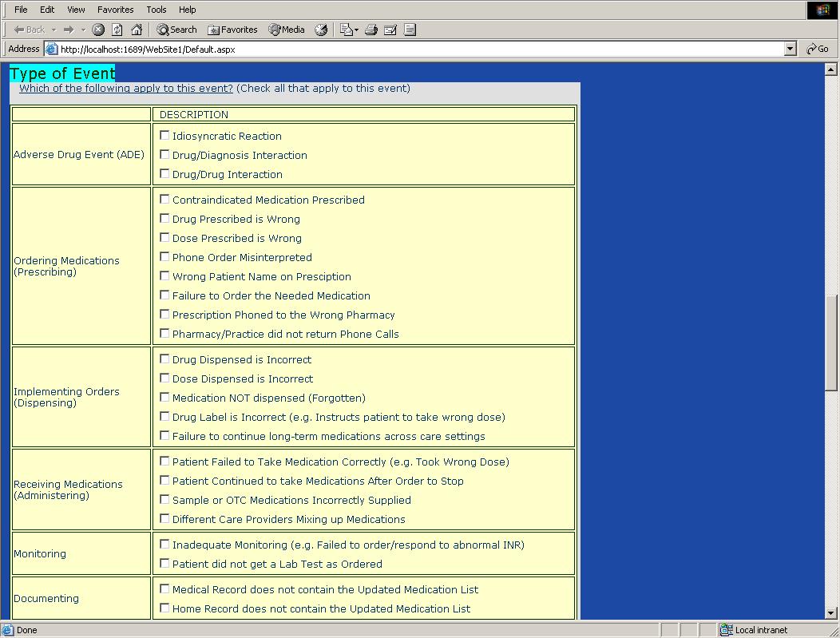The height and width of the screenshot is (638, 840).
Task: Open the Search pane
Action: (176, 30)
